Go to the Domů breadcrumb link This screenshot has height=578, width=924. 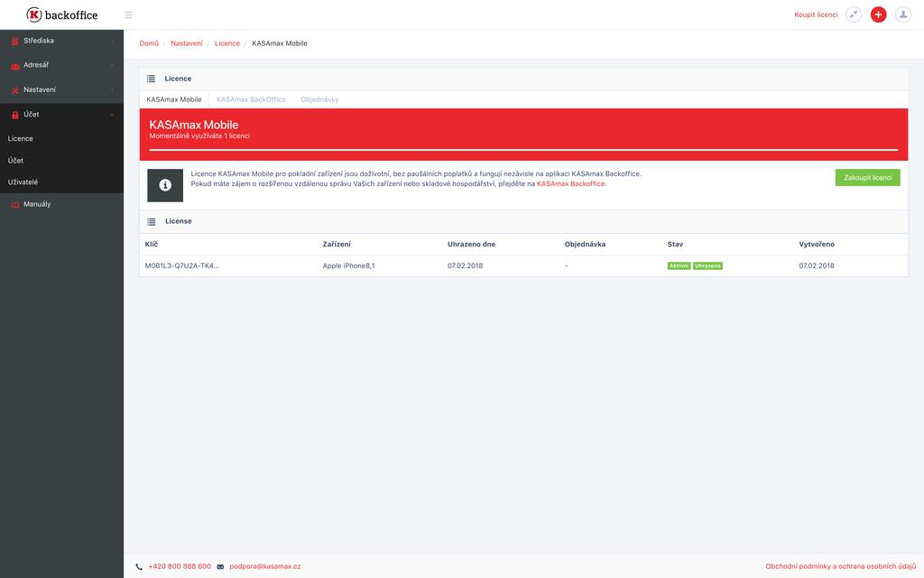pyautogui.click(x=149, y=43)
